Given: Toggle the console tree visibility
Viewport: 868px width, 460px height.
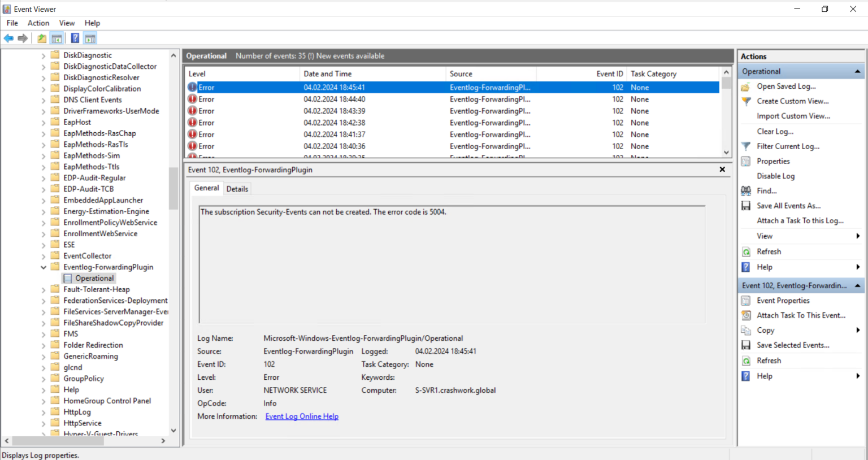Looking at the screenshot, I should pyautogui.click(x=57, y=38).
